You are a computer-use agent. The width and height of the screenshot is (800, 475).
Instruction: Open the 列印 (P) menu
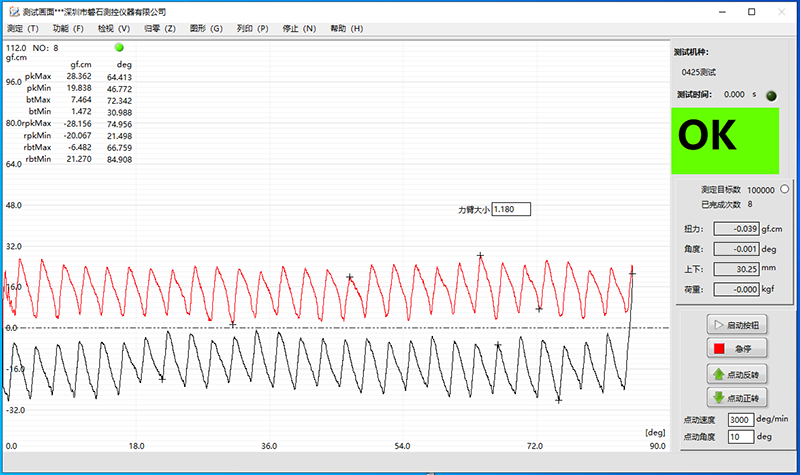pos(252,28)
